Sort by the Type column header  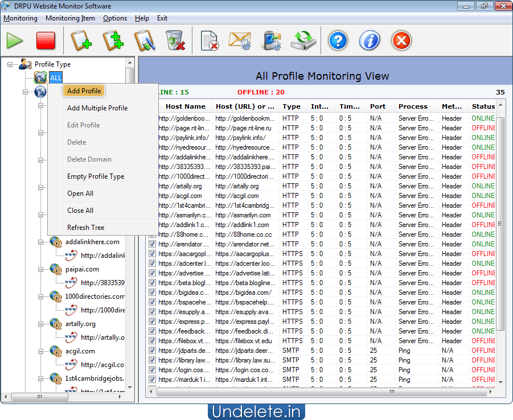(292, 106)
